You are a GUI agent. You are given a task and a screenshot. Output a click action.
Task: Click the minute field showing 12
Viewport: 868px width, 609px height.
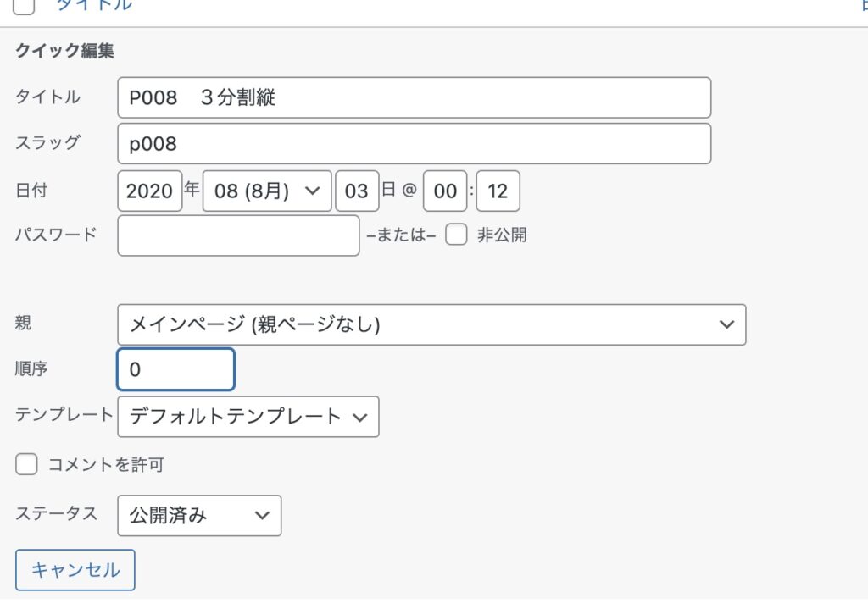pyautogui.click(x=498, y=191)
